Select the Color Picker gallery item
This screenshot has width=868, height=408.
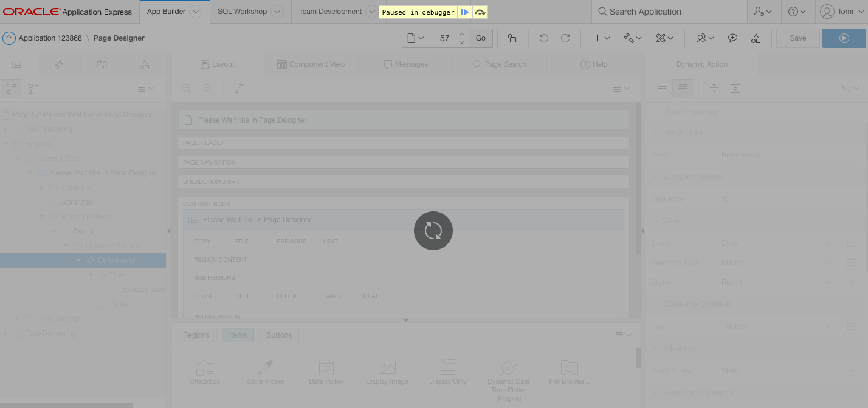265,370
